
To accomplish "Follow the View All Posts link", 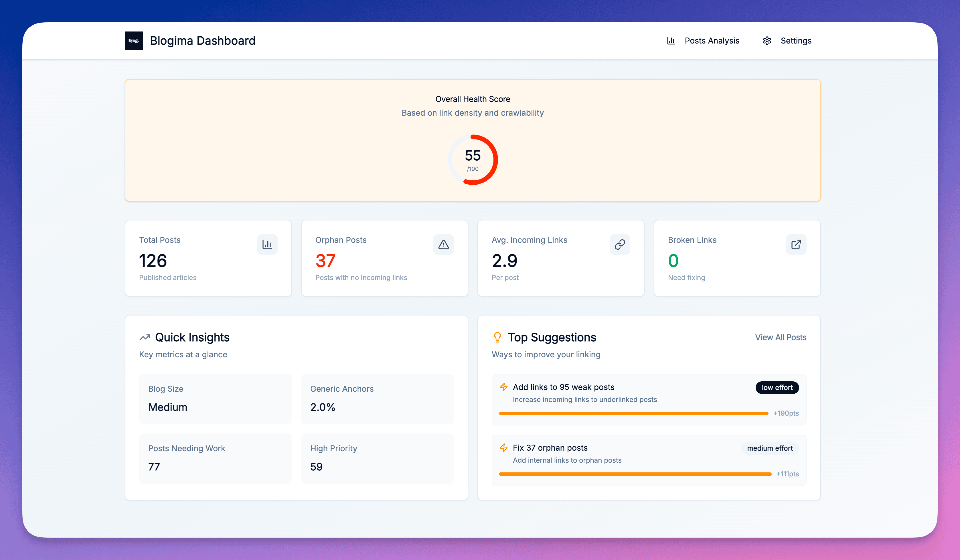I will tap(780, 337).
